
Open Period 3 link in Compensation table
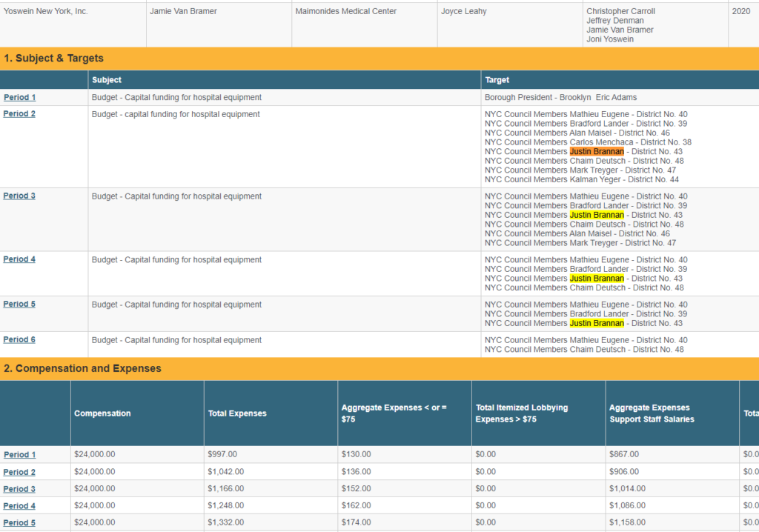pyautogui.click(x=19, y=490)
